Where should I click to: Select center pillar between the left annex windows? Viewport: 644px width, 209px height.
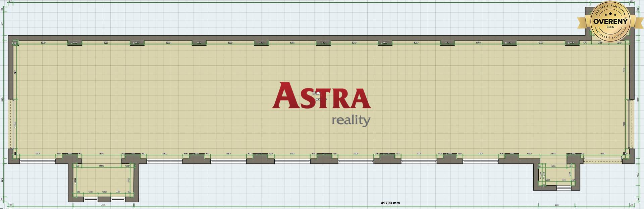pos(104,199)
